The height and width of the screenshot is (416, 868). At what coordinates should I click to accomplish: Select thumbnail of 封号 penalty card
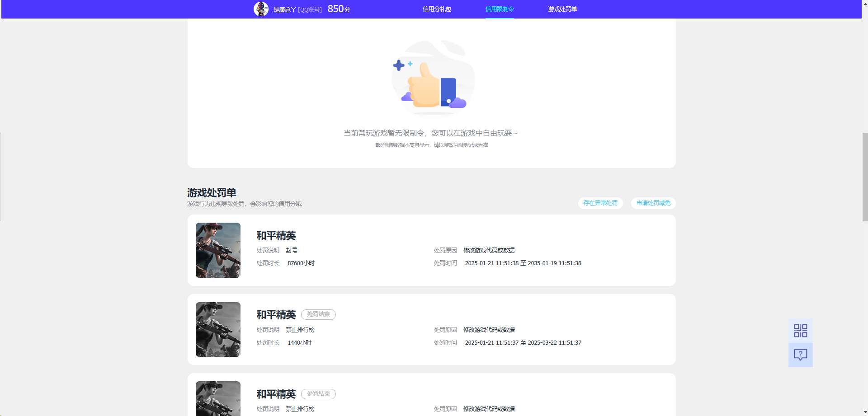[218, 250]
